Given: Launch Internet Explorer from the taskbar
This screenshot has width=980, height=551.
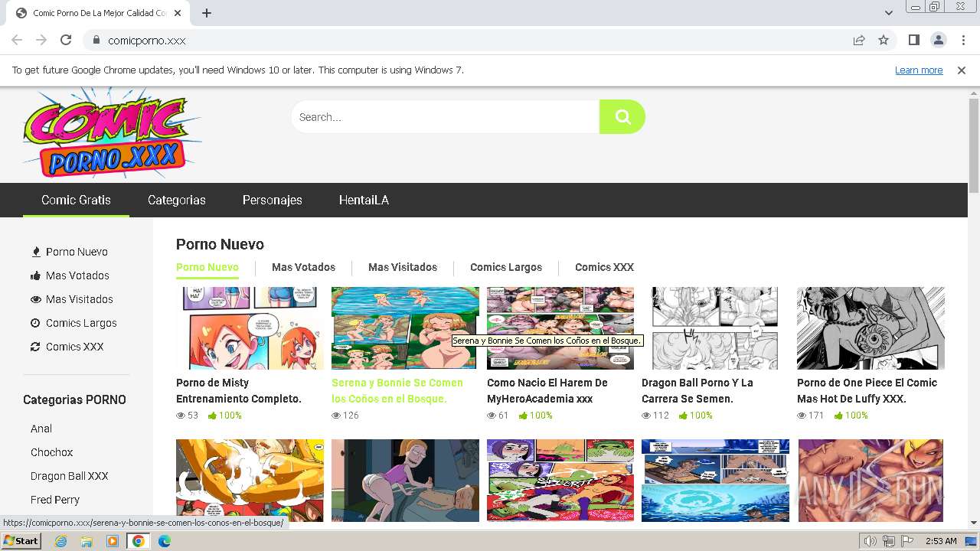Looking at the screenshot, I should pos(60,541).
